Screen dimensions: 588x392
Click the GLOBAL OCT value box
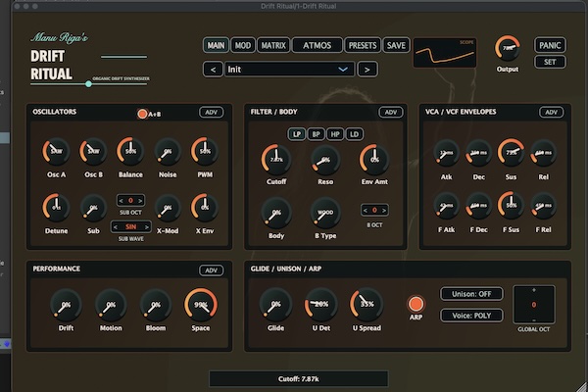(x=534, y=305)
